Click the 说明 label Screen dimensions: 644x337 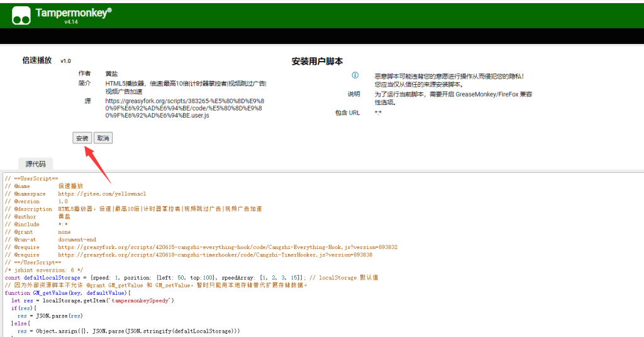(x=353, y=94)
